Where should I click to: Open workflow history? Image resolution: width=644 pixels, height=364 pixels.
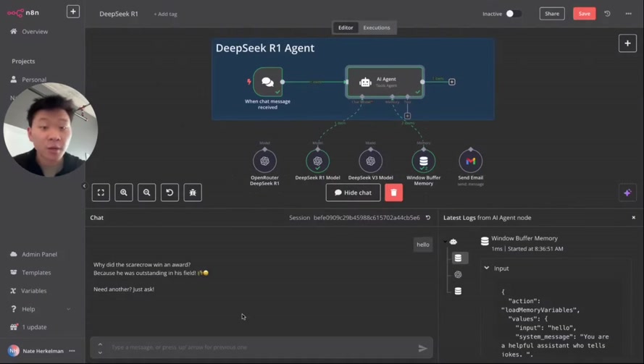pyautogui.click(x=607, y=14)
